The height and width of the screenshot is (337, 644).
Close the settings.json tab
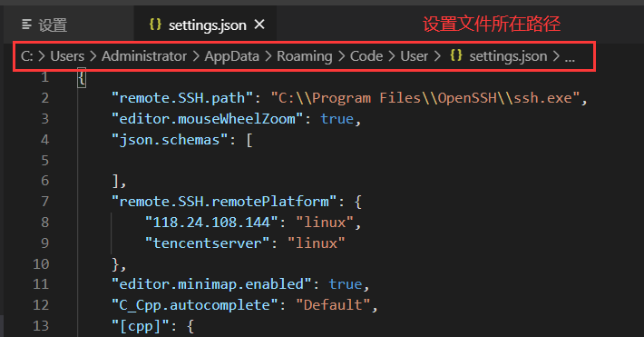[259, 25]
